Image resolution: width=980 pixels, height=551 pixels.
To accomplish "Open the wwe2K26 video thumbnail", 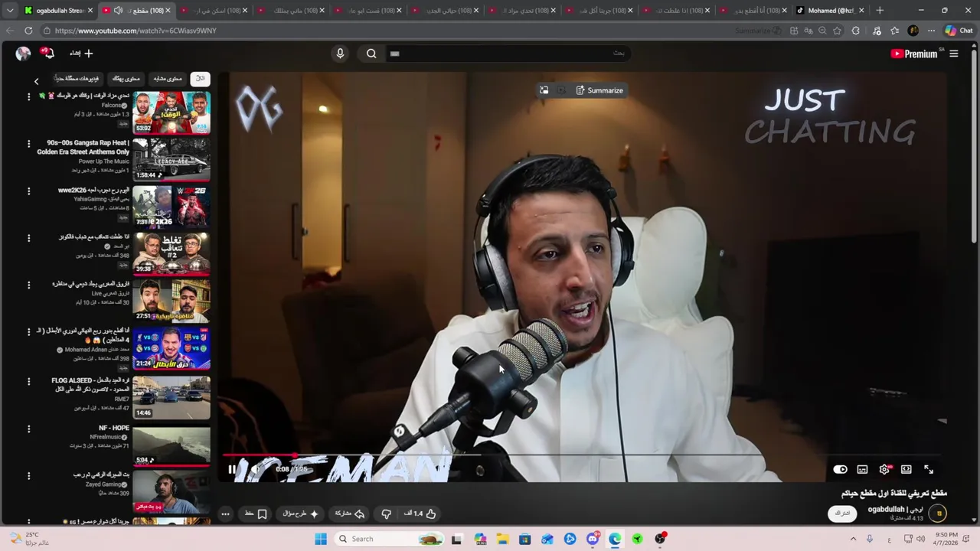I will pos(171,207).
